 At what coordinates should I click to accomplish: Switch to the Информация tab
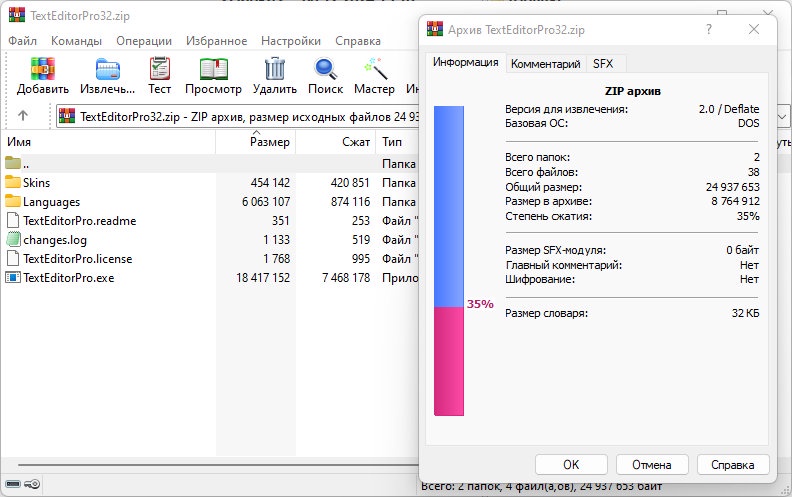click(466, 62)
